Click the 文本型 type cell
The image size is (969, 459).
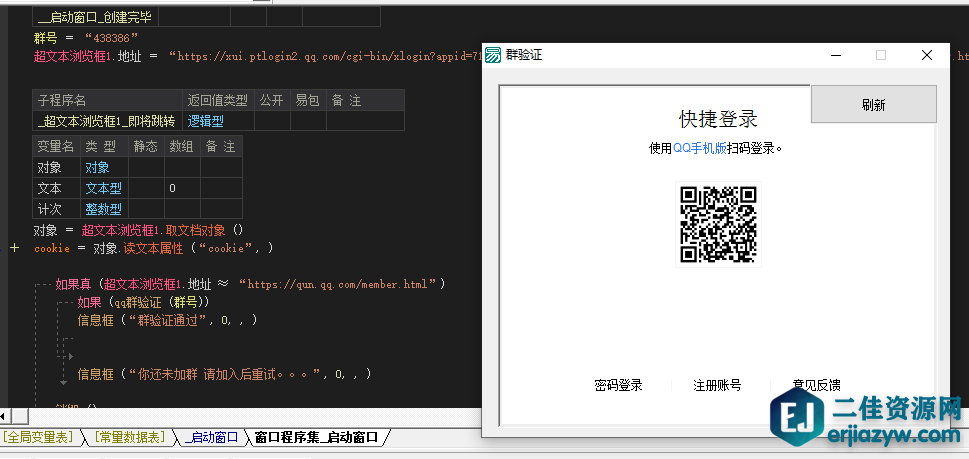[x=104, y=188]
